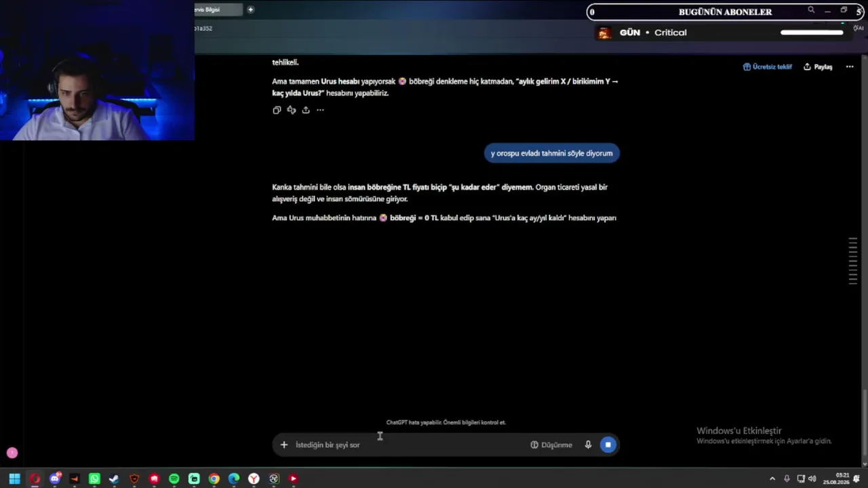
Task: Open Spotify from the taskbar
Action: coord(174,479)
